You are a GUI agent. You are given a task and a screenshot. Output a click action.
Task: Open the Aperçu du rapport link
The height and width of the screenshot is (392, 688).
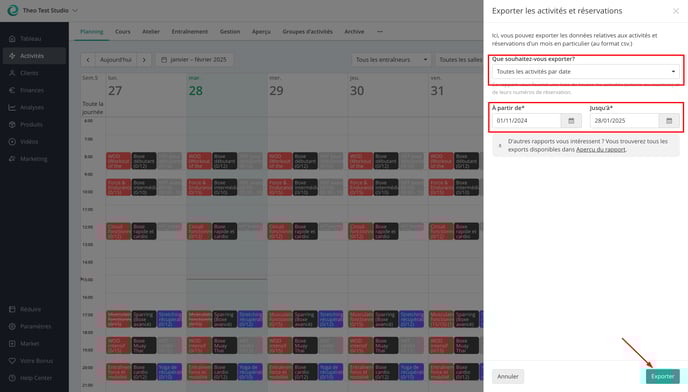[x=600, y=149]
